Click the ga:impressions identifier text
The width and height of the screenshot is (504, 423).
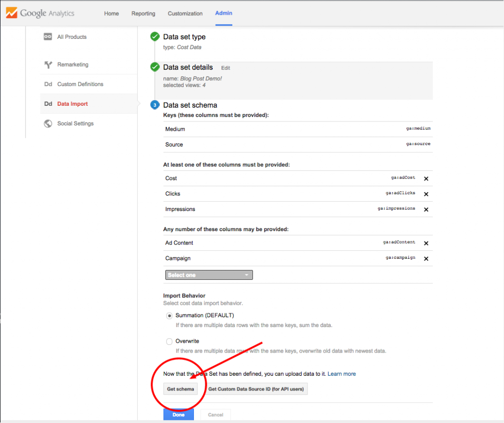click(x=396, y=209)
